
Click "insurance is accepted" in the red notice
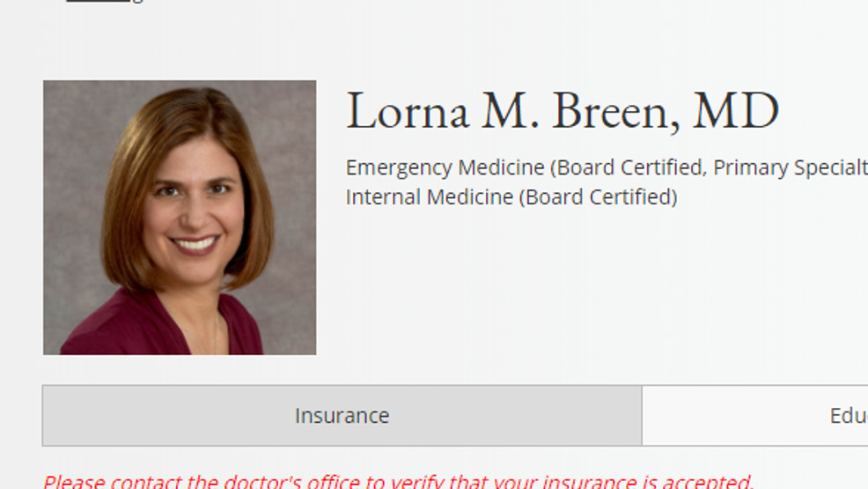click(646, 481)
